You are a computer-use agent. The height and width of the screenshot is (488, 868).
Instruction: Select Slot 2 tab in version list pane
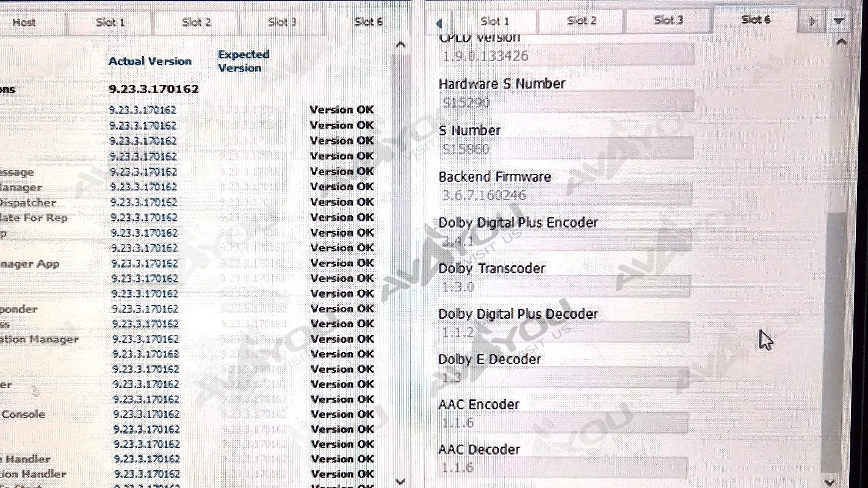click(196, 23)
